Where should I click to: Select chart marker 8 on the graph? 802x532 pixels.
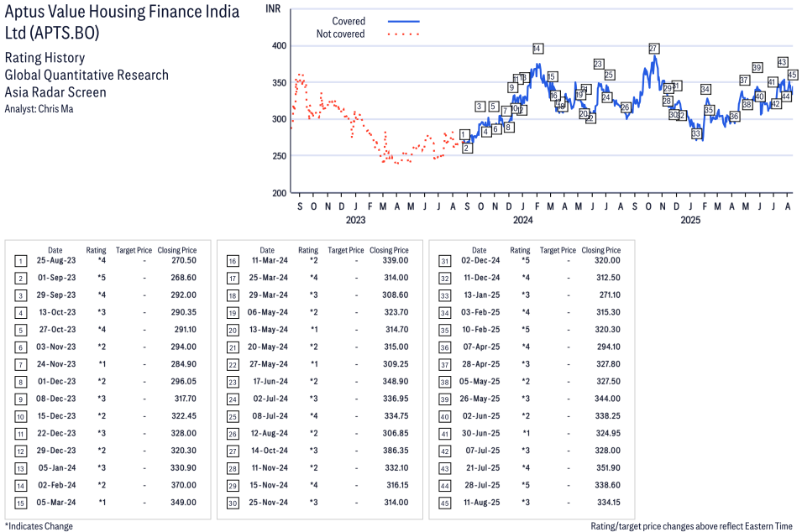[508, 127]
